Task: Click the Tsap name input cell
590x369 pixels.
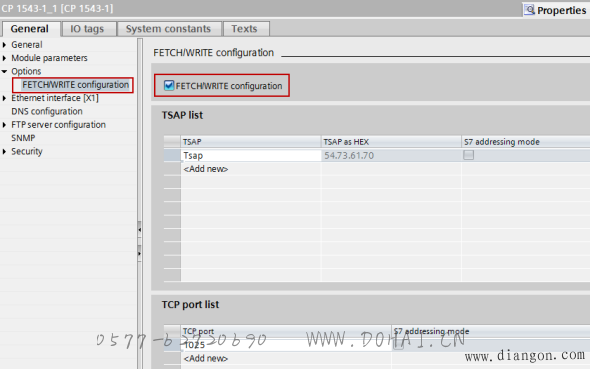Action: point(251,155)
